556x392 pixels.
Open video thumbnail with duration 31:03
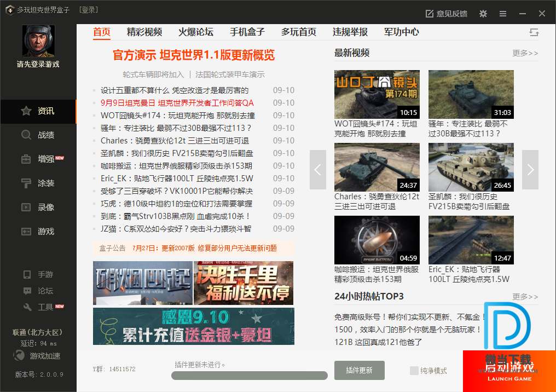click(x=471, y=94)
